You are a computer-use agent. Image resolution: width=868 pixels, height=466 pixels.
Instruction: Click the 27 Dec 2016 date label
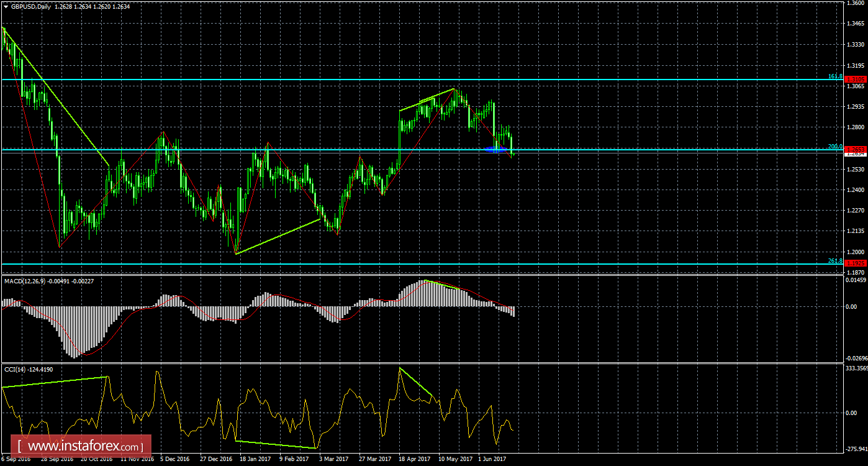pos(217,459)
